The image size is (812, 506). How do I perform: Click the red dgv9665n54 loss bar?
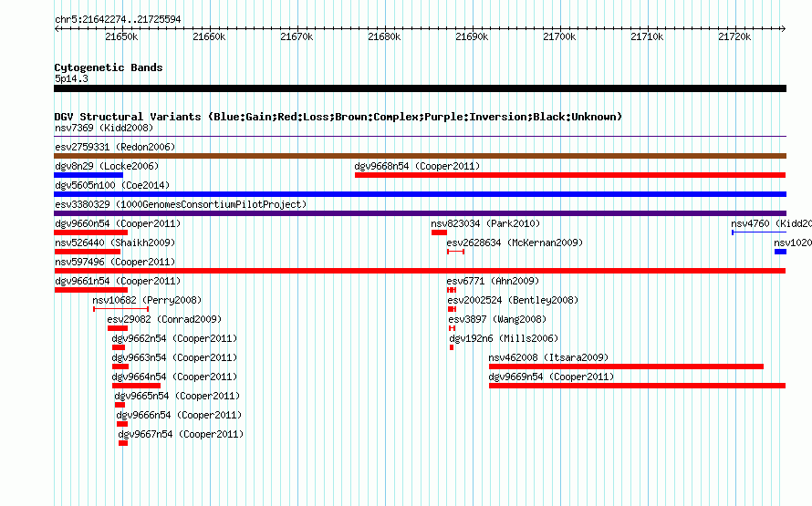[x=120, y=405]
